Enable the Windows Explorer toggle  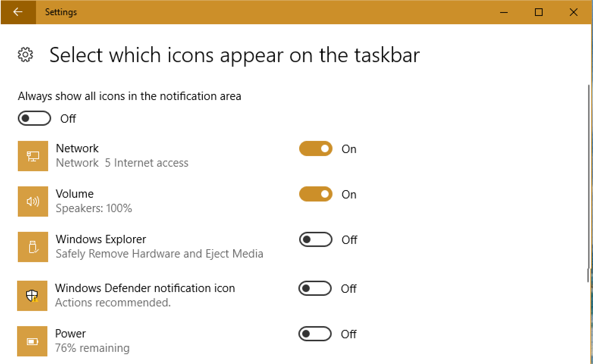coord(315,239)
